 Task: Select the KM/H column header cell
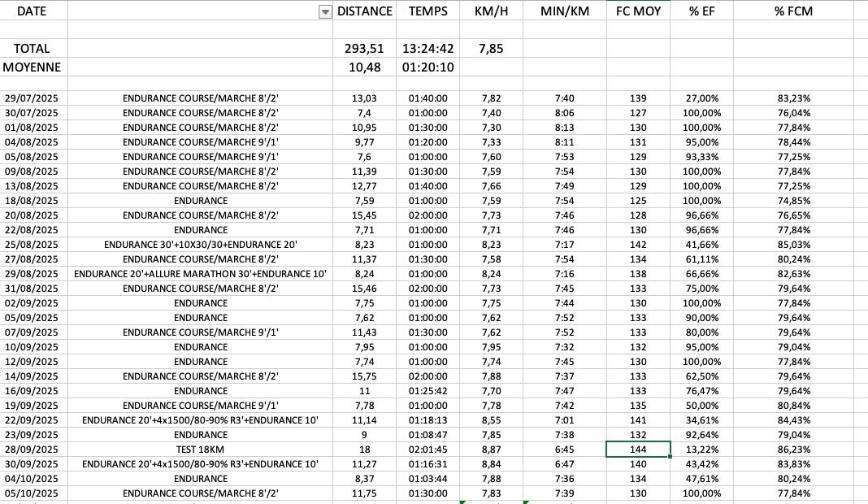[x=491, y=11]
